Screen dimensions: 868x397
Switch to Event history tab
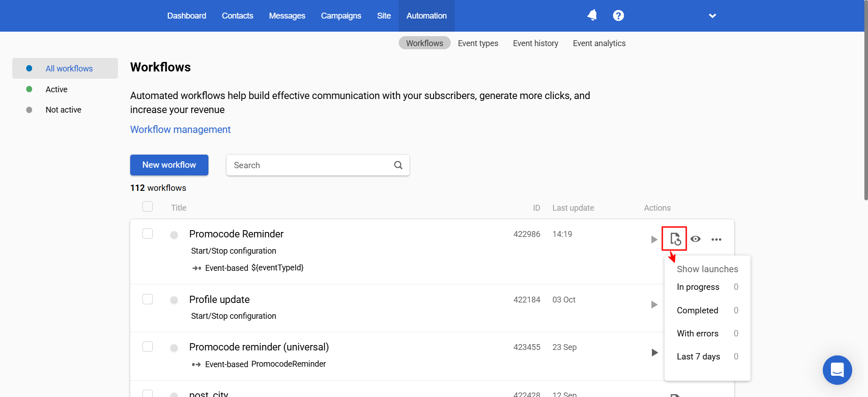[x=535, y=43]
